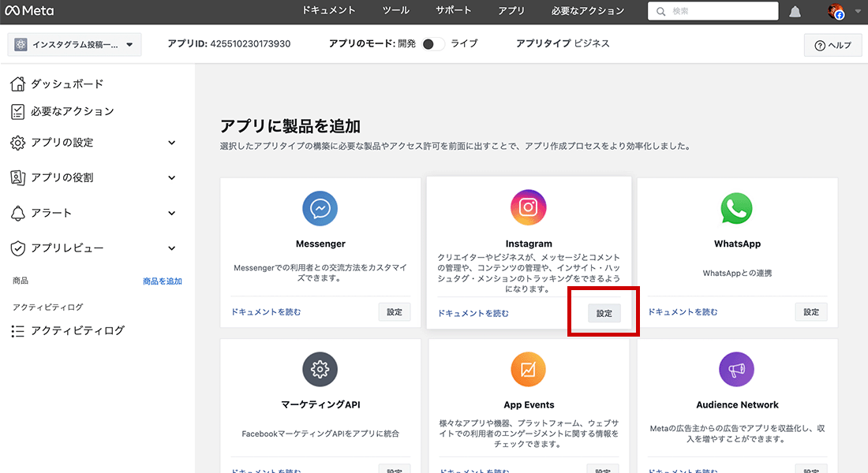Click the Meta logo in header
This screenshot has width=868, height=473.
tap(29, 10)
